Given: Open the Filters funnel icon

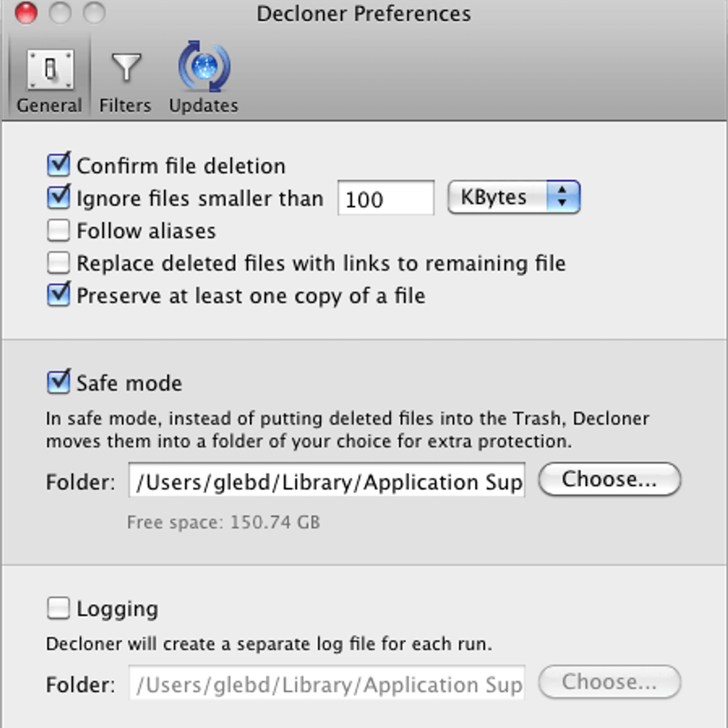Looking at the screenshot, I should (x=126, y=68).
